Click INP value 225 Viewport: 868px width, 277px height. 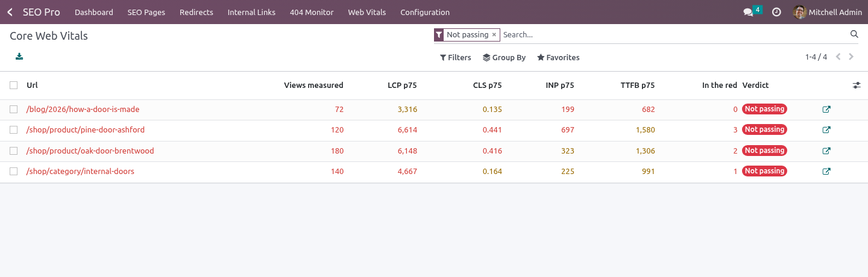click(568, 172)
